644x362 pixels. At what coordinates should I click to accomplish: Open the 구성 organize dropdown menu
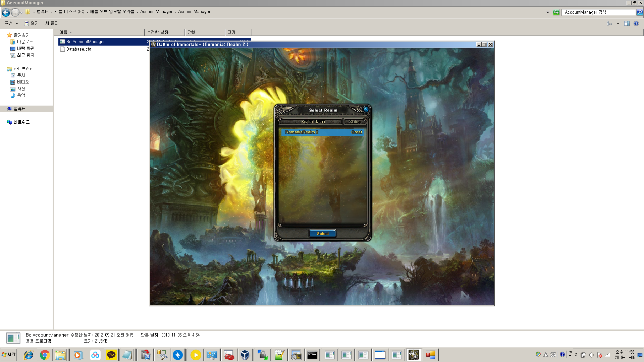11,23
